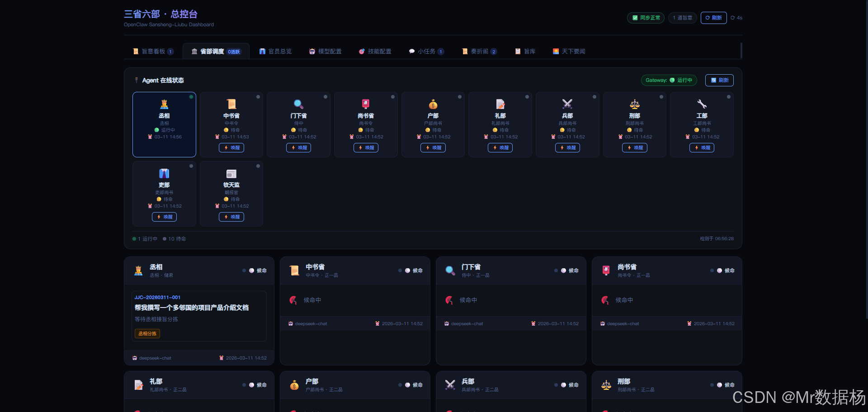868x412 pixels.
Task: Wake 工部 with its 唤醒 button
Action: click(702, 147)
